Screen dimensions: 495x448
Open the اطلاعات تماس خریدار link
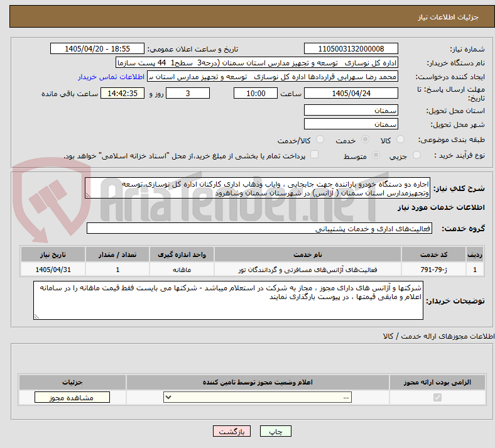pyautogui.click(x=111, y=77)
